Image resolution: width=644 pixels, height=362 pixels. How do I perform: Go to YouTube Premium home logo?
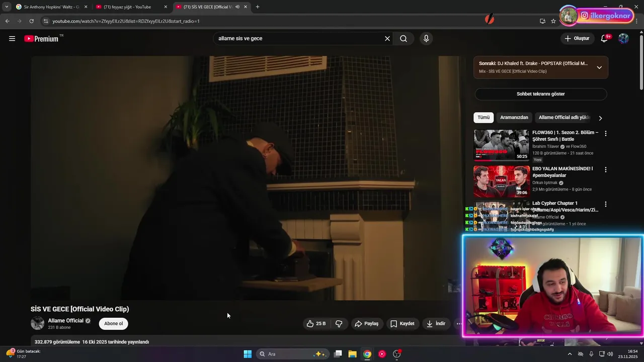pos(42,39)
